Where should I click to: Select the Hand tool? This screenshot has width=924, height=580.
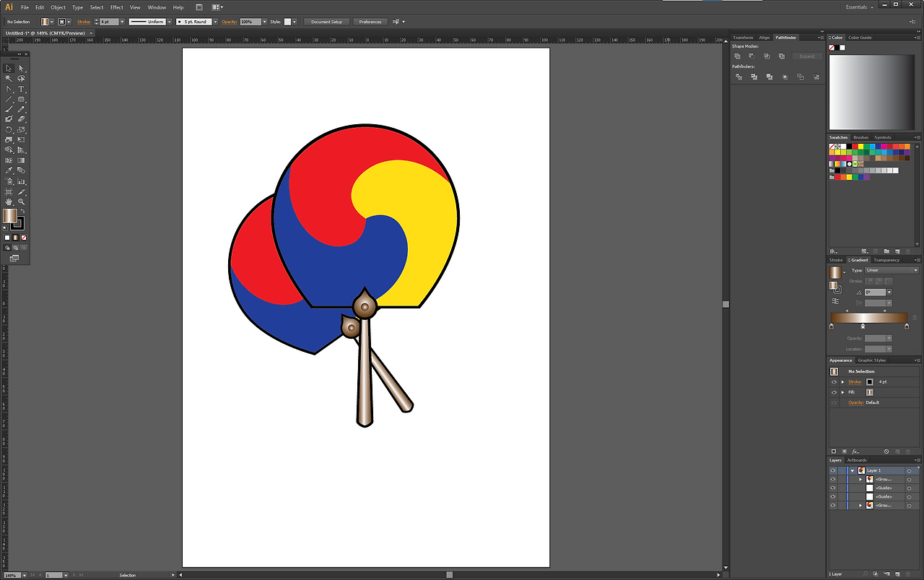tap(9, 202)
